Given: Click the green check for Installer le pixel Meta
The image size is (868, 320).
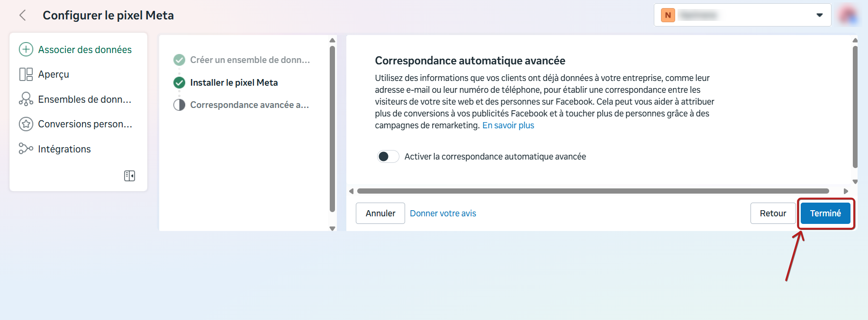Looking at the screenshot, I should (x=179, y=82).
